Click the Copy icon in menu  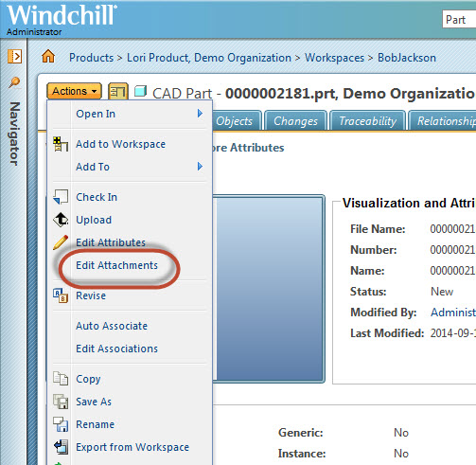point(61,379)
